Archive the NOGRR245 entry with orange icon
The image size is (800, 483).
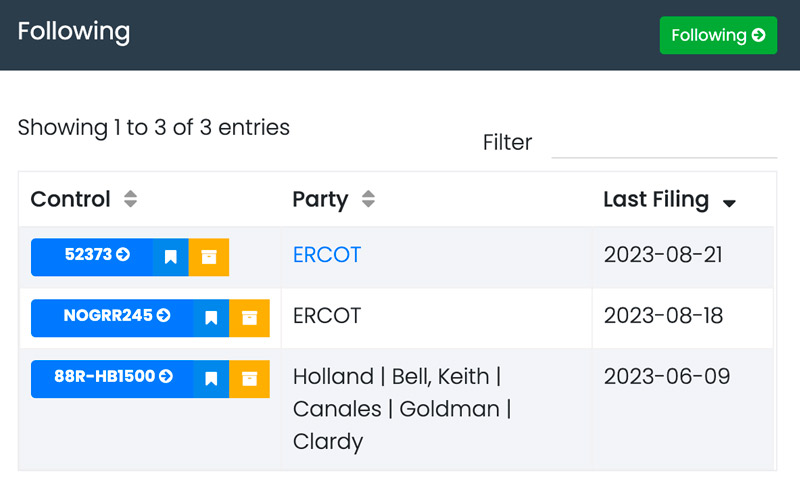[249, 318]
